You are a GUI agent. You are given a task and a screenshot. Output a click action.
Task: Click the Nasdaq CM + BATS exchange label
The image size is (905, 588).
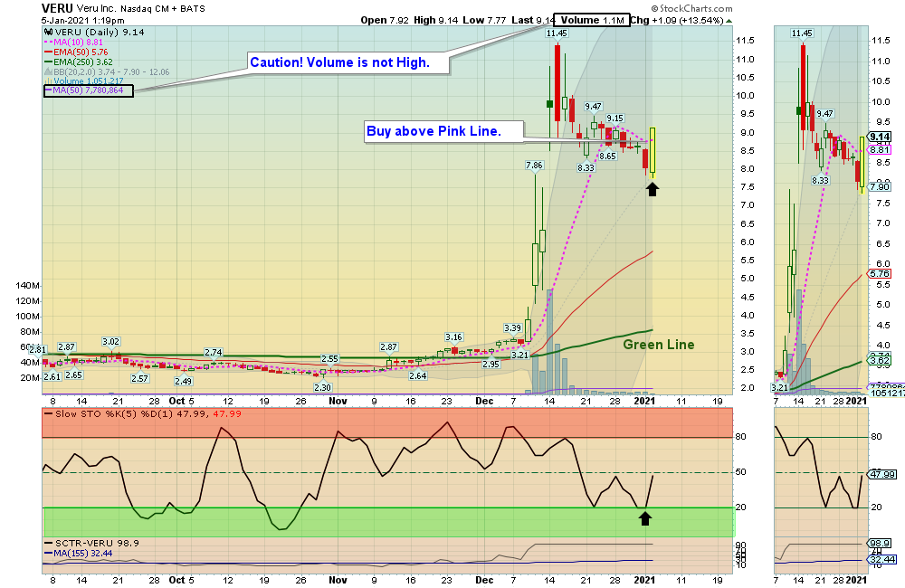pyautogui.click(x=163, y=9)
